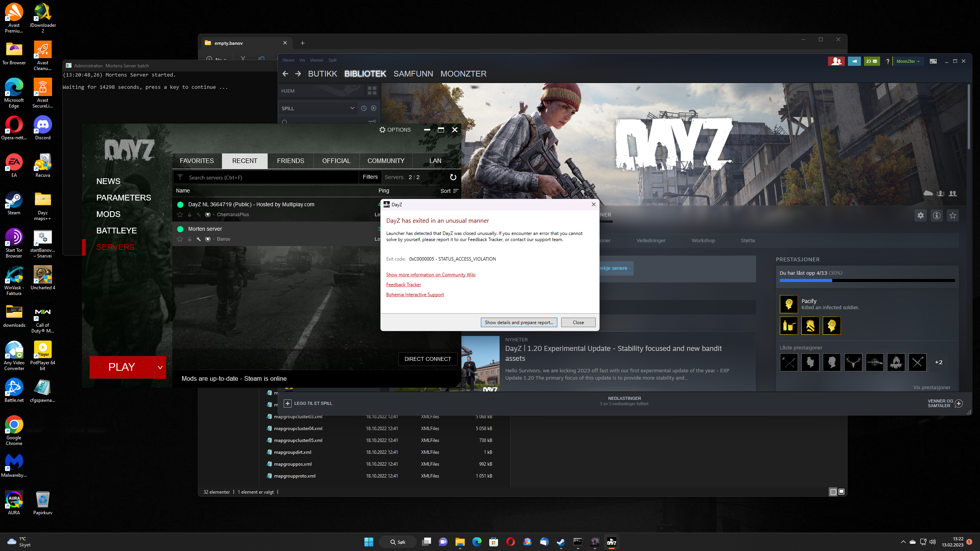
Task: Open the Windows Start menu
Action: click(x=369, y=542)
